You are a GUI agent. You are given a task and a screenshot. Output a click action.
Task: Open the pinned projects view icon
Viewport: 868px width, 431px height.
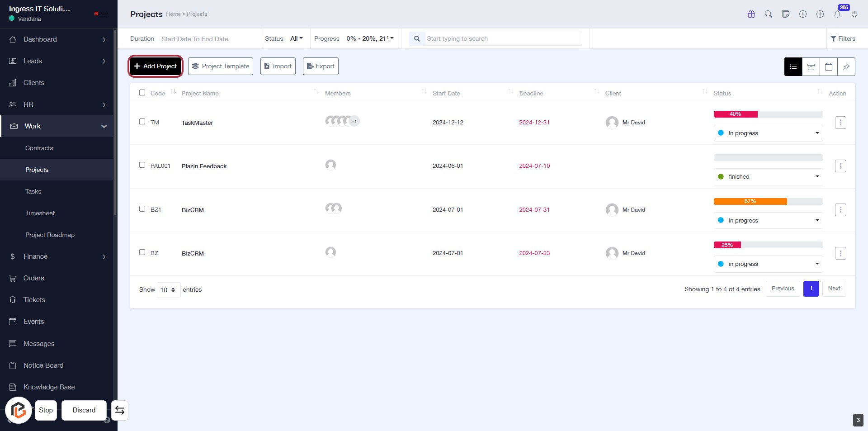(x=846, y=67)
